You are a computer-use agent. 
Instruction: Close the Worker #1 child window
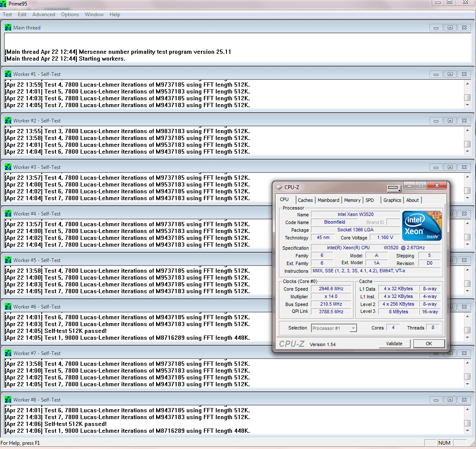click(x=464, y=74)
